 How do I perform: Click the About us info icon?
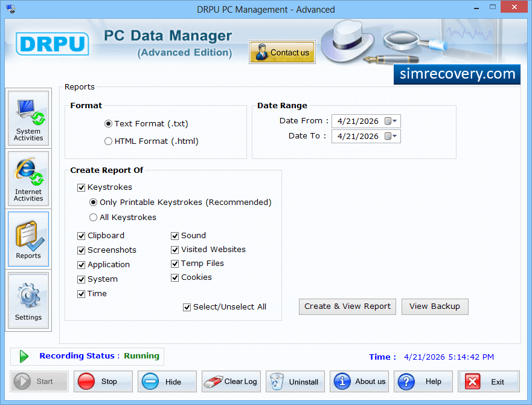(x=342, y=381)
